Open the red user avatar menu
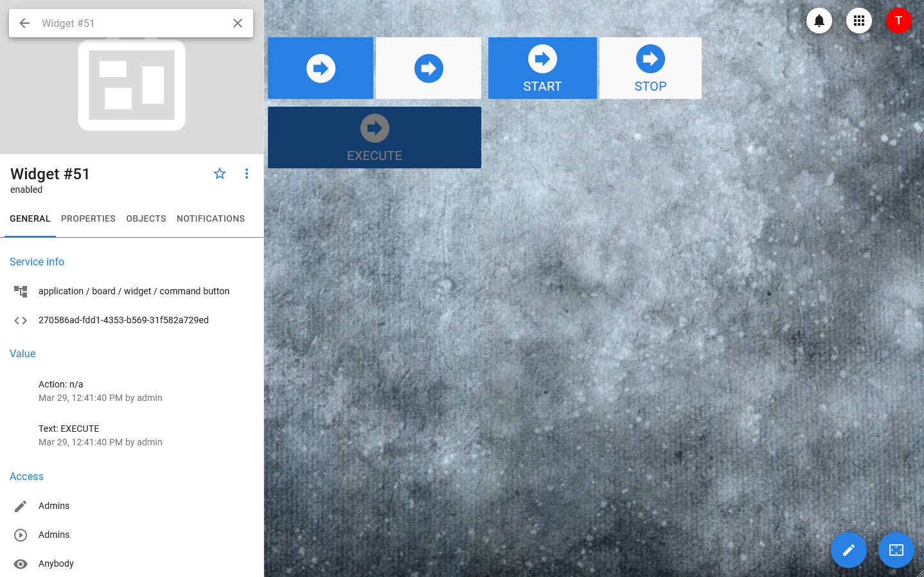This screenshot has width=924, height=577. [x=898, y=21]
